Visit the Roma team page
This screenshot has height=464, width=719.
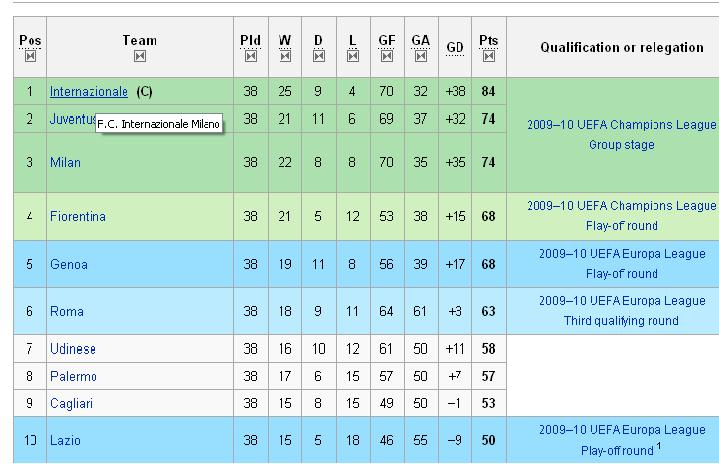pos(67,312)
